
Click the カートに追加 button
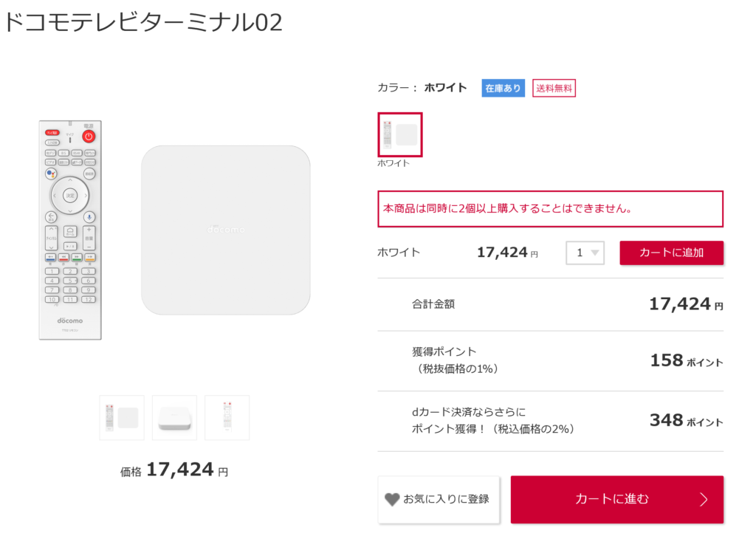click(x=671, y=253)
